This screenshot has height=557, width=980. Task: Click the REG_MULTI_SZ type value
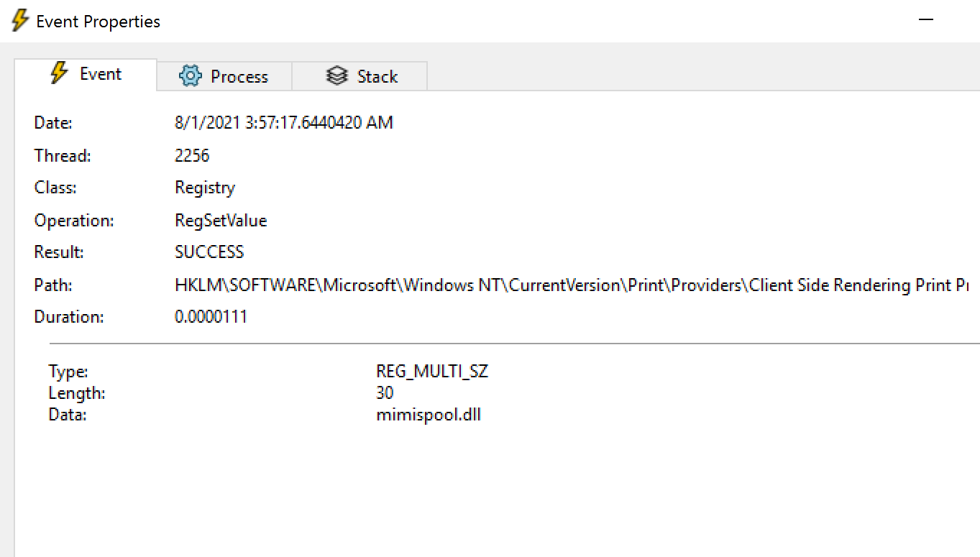(432, 372)
